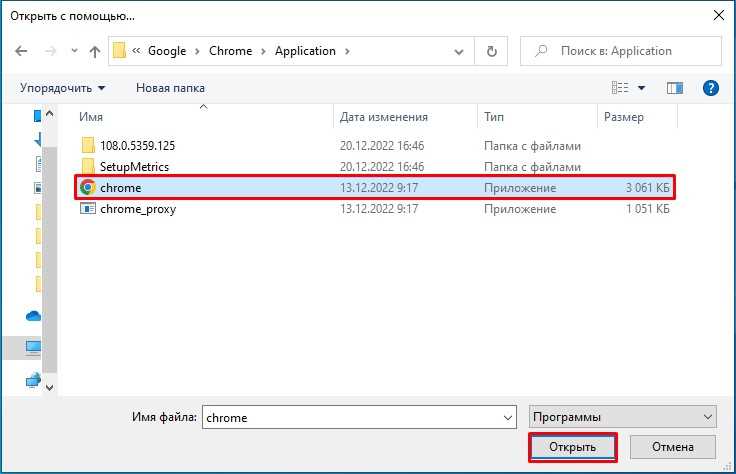Select the chrome application file
This screenshot has height=474, width=736.
376,188
